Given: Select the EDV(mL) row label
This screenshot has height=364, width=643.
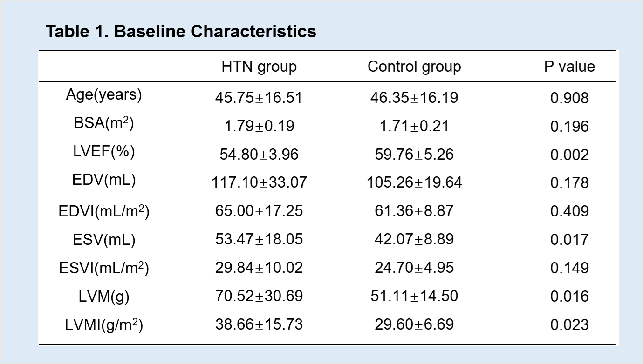Looking at the screenshot, I should click(104, 180).
